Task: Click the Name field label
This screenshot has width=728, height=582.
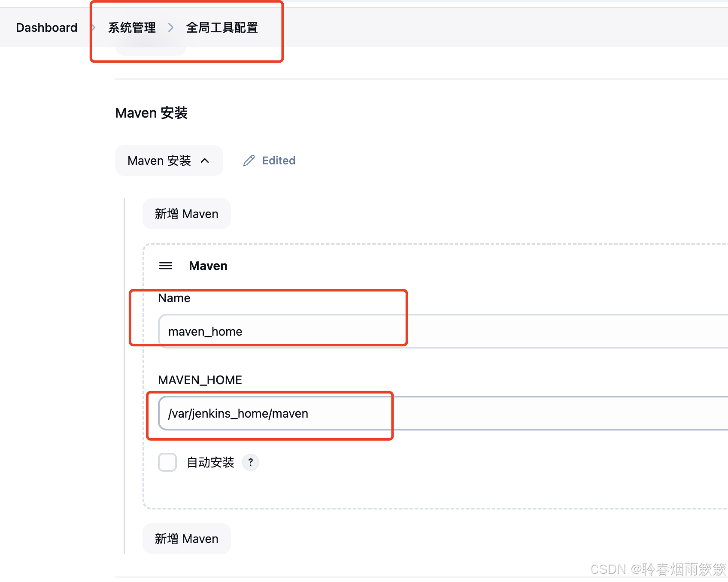Action: click(x=174, y=298)
